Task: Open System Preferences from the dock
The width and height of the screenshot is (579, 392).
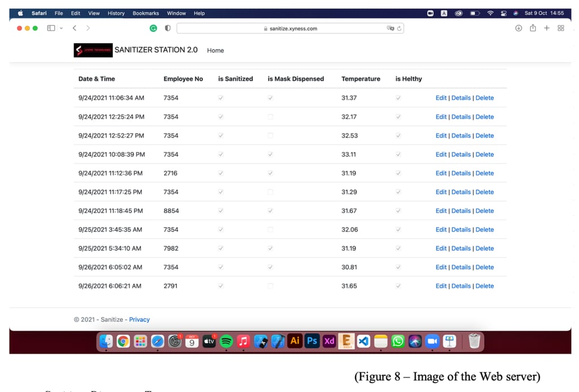Action: point(175,341)
